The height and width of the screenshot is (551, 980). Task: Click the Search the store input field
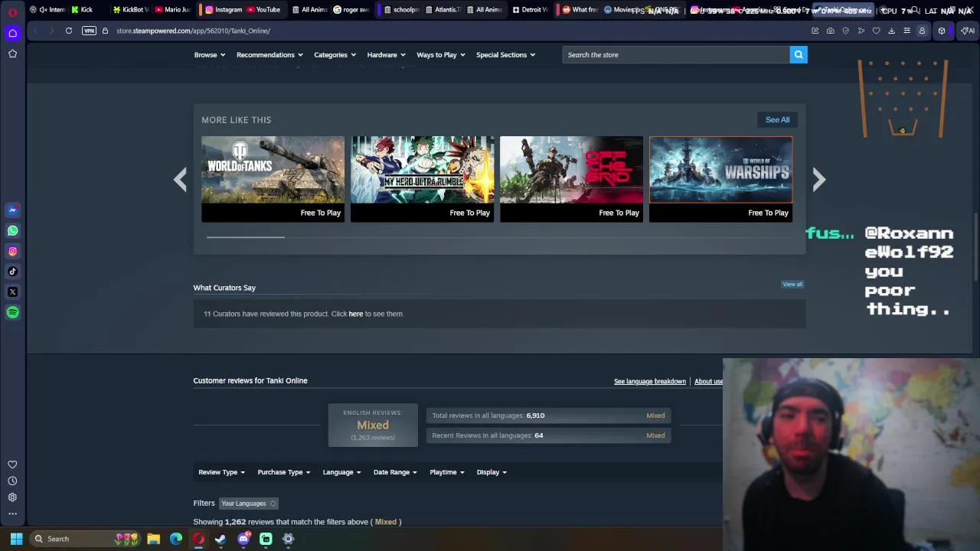pyautogui.click(x=676, y=55)
